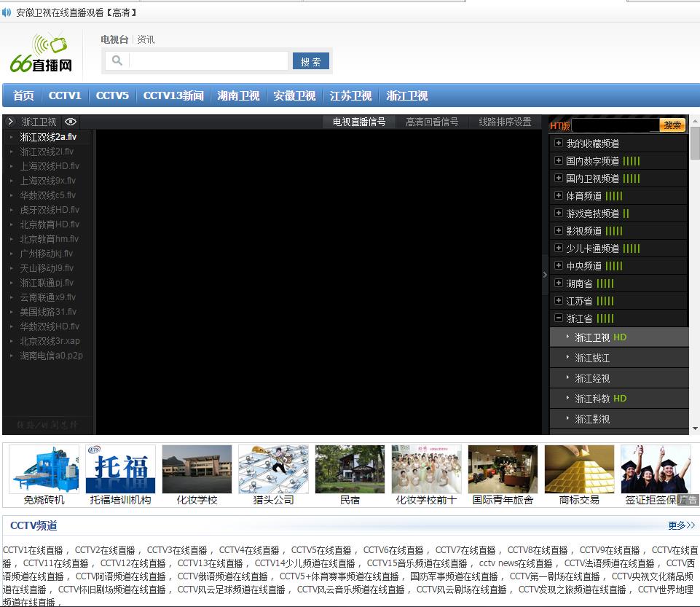This screenshot has height=607, width=700.
Task: Select line 湖南电信a0.p2p
Action: pyautogui.click(x=51, y=356)
